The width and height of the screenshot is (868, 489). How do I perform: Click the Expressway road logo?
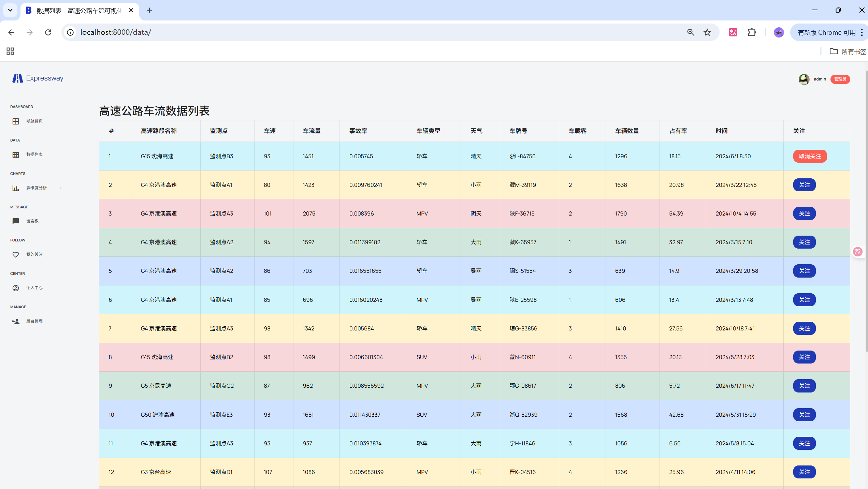point(17,78)
